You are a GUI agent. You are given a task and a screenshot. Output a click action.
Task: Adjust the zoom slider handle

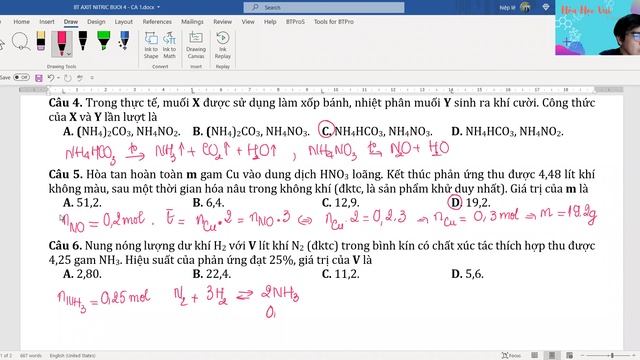click(x=612, y=356)
